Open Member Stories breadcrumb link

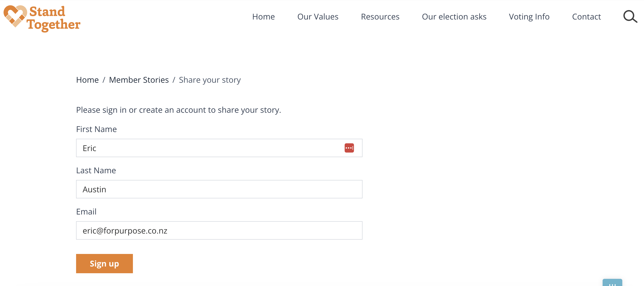[x=139, y=80]
